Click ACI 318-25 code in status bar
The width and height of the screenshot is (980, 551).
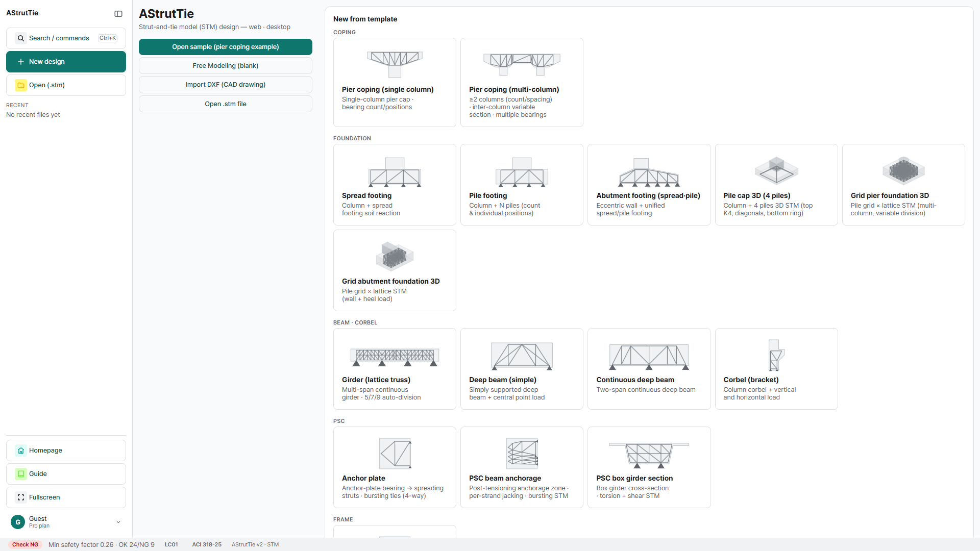click(207, 545)
